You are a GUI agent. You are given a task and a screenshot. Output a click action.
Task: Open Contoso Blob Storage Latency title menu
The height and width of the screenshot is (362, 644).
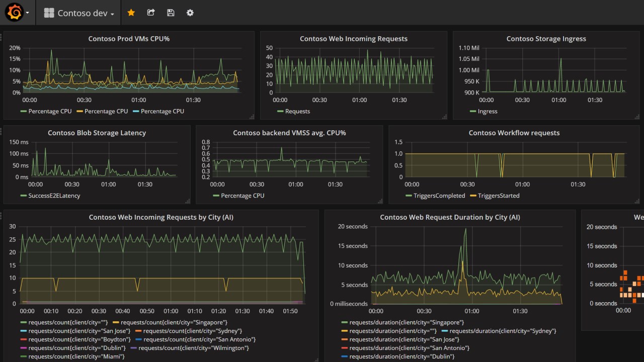tap(97, 133)
